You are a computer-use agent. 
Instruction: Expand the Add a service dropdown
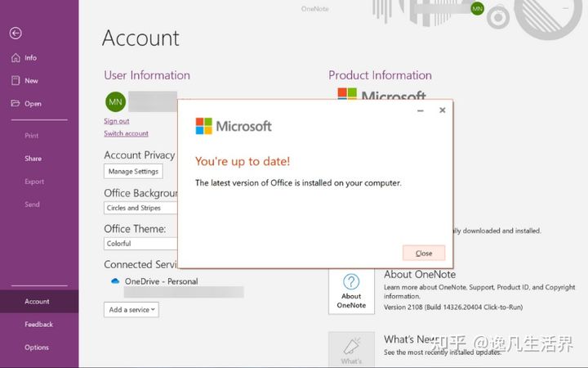click(131, 310)
